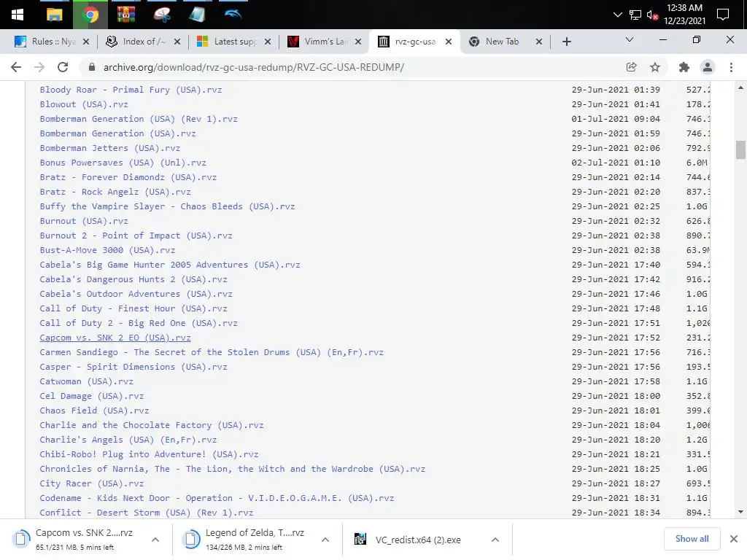Select the rvz-gc-usa tab
Image resolution: width=747 pixels, height=560 pixels.
coord(413,42)
